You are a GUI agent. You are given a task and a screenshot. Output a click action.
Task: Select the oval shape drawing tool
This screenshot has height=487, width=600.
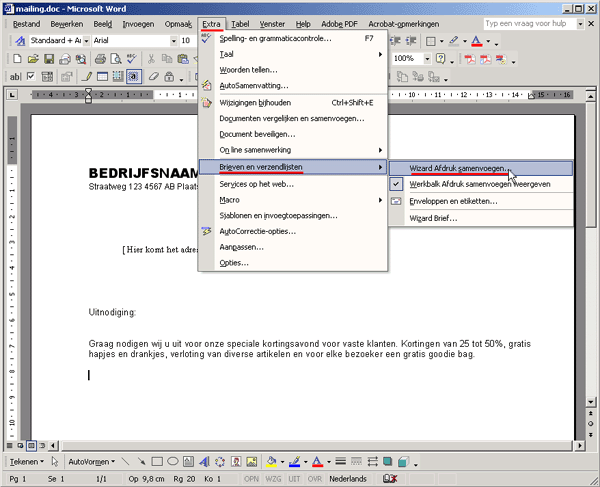tap(173, 462)
